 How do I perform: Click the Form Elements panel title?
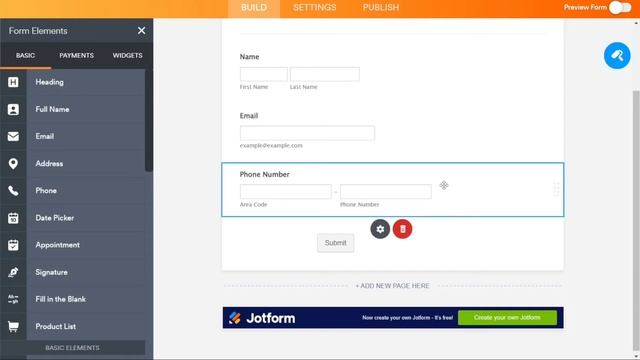(38, 31)
